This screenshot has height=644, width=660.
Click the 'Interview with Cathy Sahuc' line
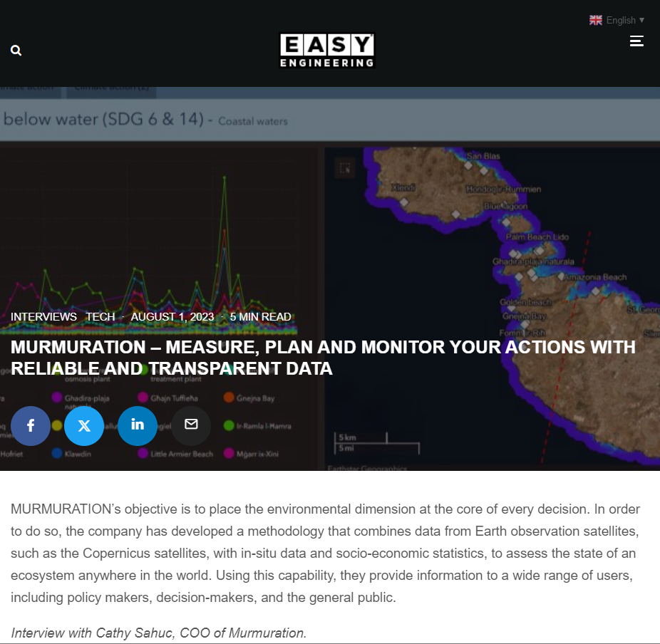pyautogui.click(x=159, y=633)
